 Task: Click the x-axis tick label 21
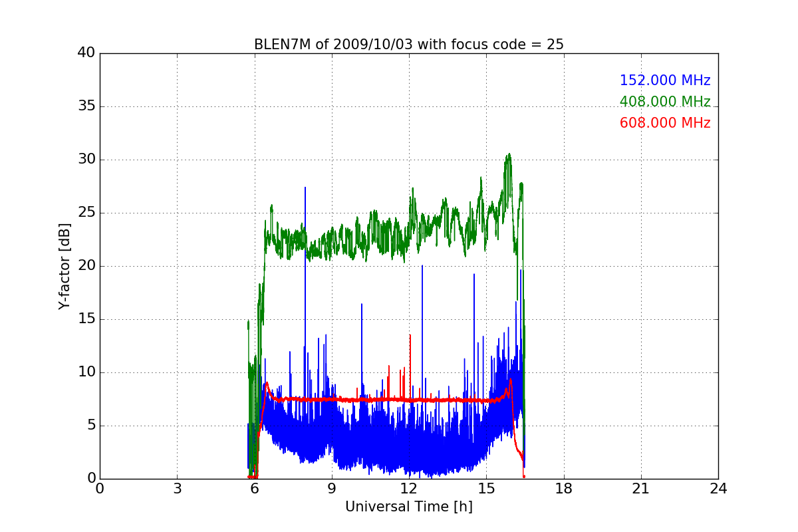pos(641,488)
